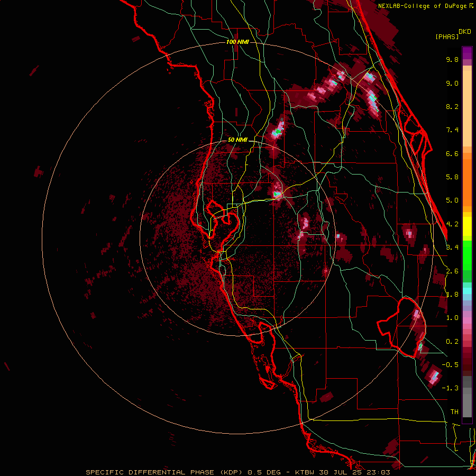Image resolution: width=476 pixels, height=476 pixels.
Task: Click the 30 JUL 25 date in the caption
Action: click(x=342, y=472)
